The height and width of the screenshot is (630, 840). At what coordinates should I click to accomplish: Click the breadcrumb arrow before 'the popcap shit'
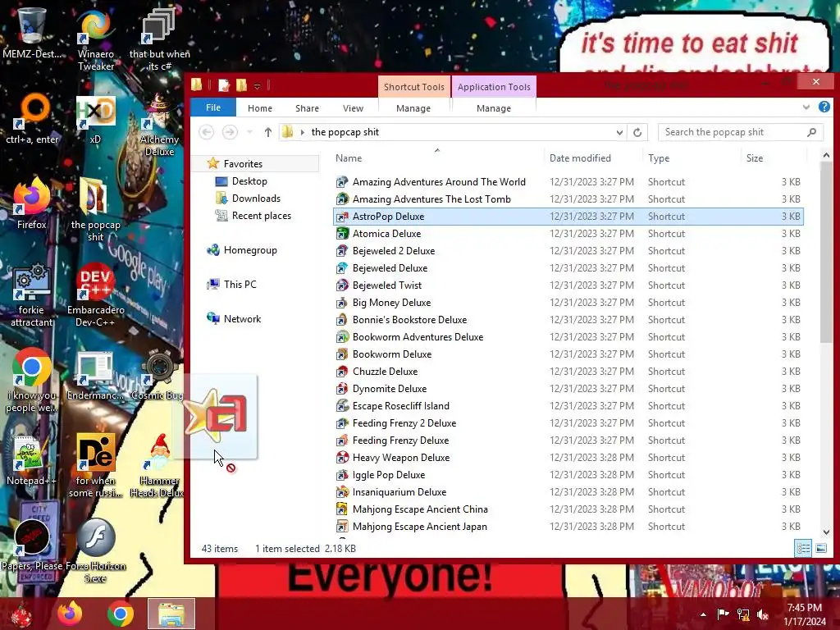(303, 132)
